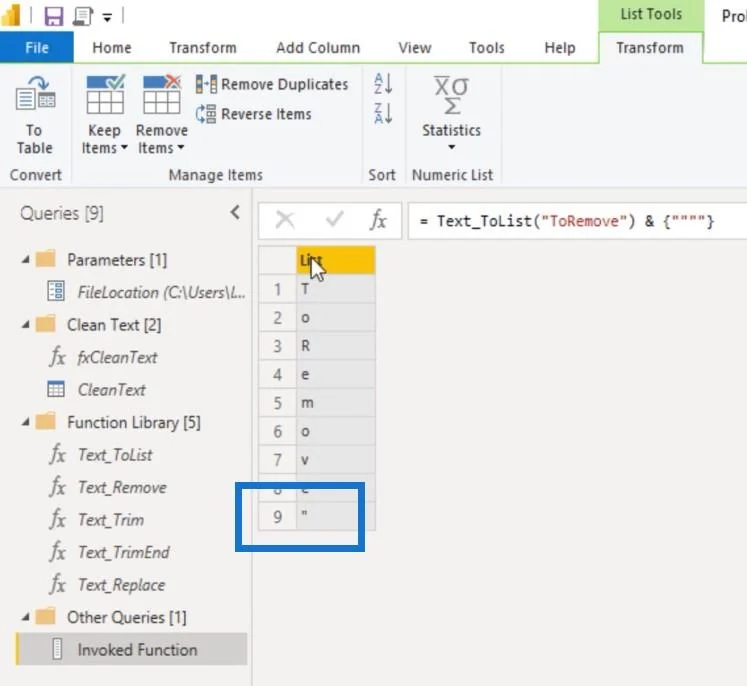Click the Save icon in title bar

pyautogui.click(x=53, y=17)
